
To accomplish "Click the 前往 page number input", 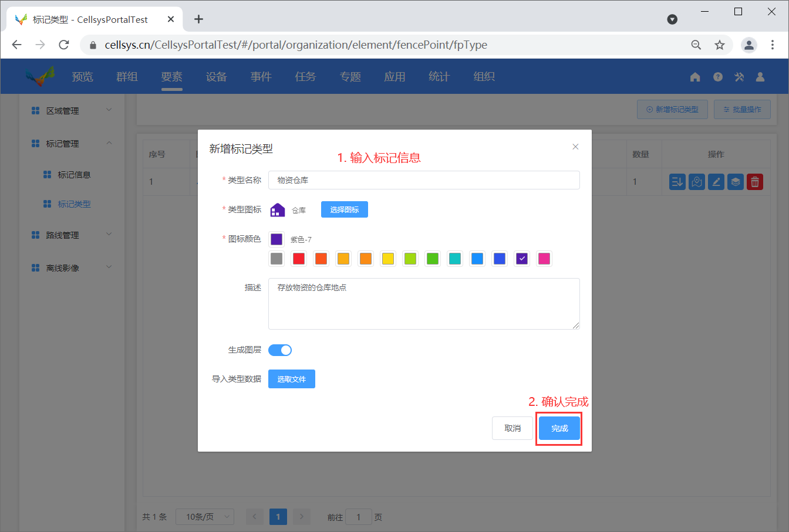I will [359, 517].
